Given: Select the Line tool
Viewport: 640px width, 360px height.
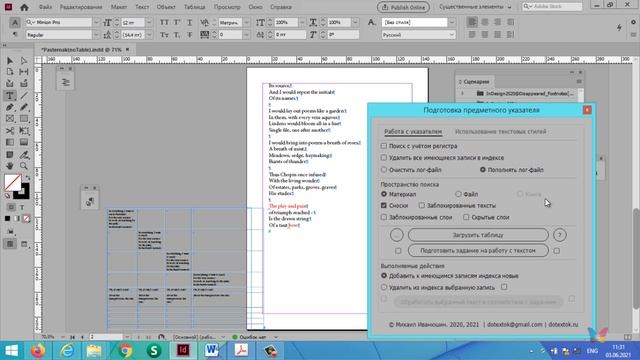Looking at the screenshot, I should point(24,96).
